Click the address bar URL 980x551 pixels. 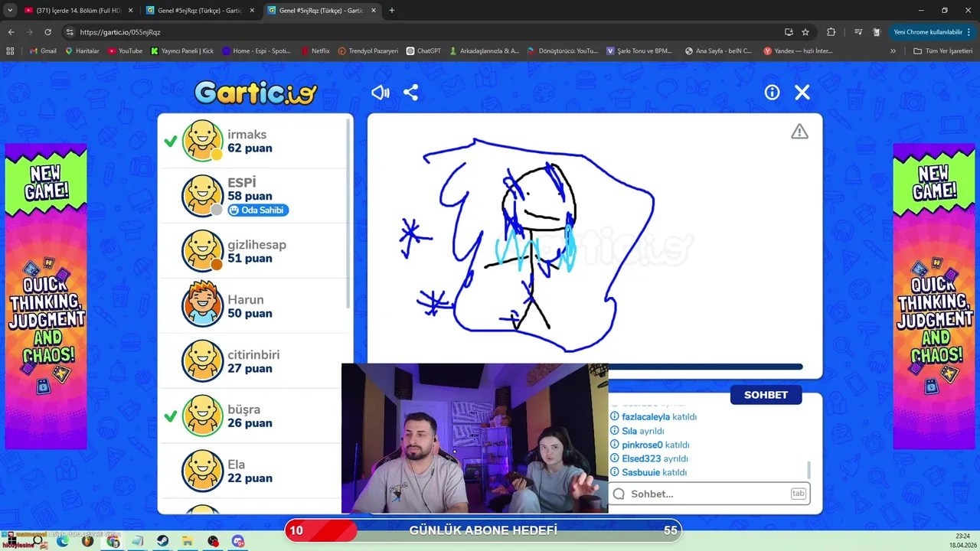120,32
